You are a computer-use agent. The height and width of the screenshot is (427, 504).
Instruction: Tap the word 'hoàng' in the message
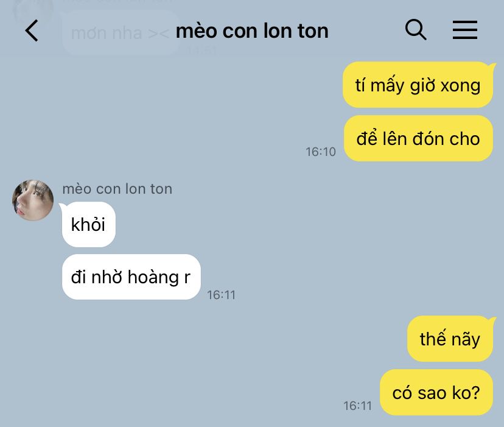point(153,277)
